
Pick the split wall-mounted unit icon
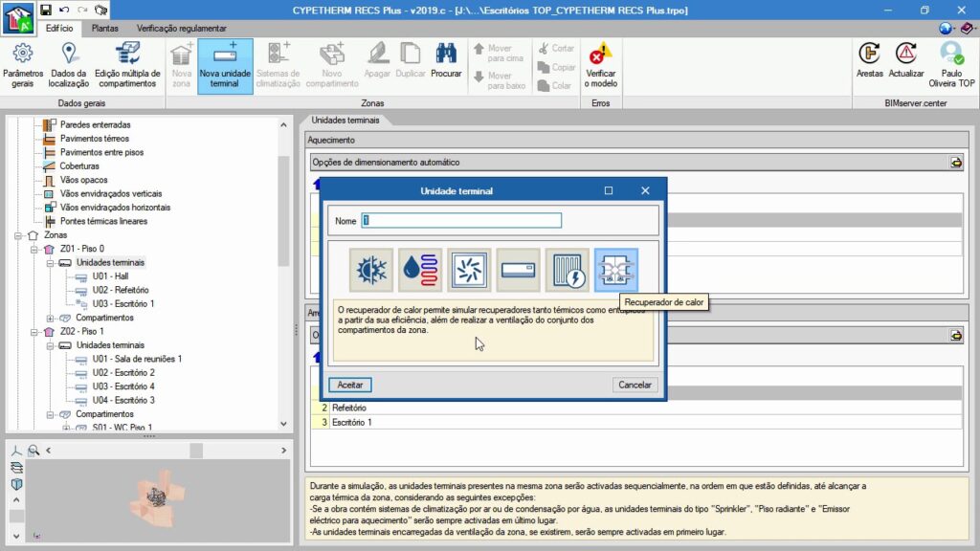point(518,270)
